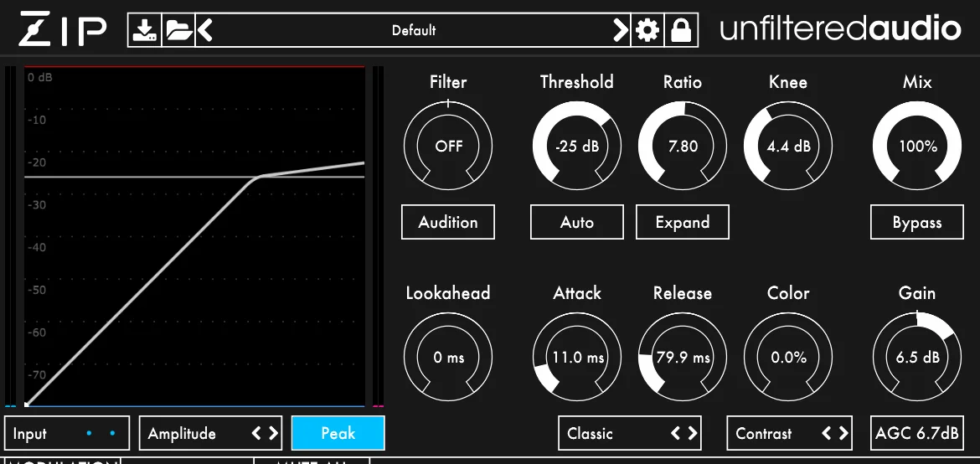
Task: Open the settings gear icon
Action: pyautogui.click(x=647, y=30)
